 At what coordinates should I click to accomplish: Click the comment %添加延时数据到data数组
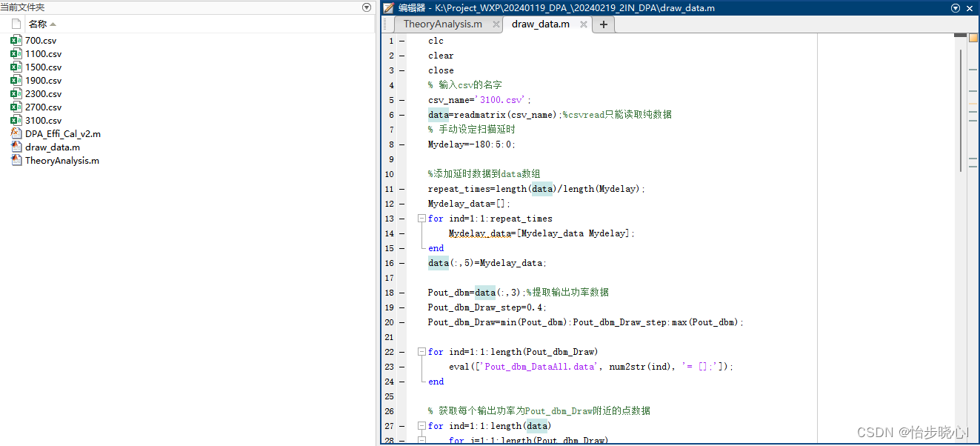pos(484,174)
